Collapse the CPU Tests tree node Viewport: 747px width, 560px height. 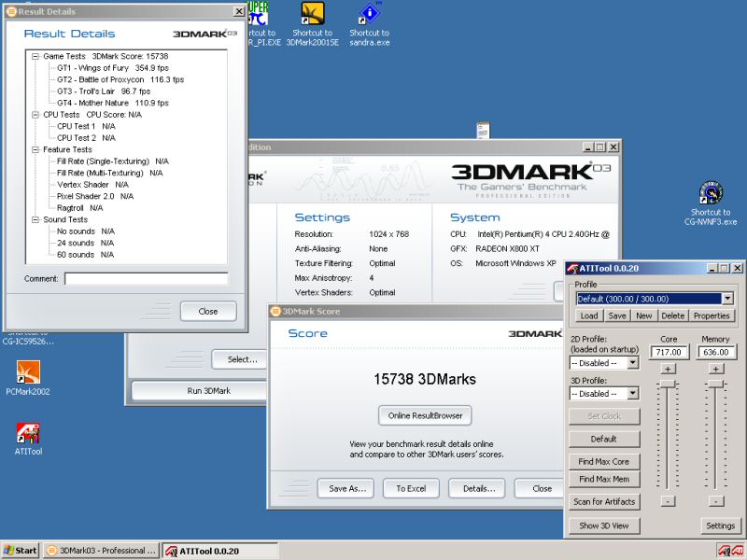(x=35, y=115)
